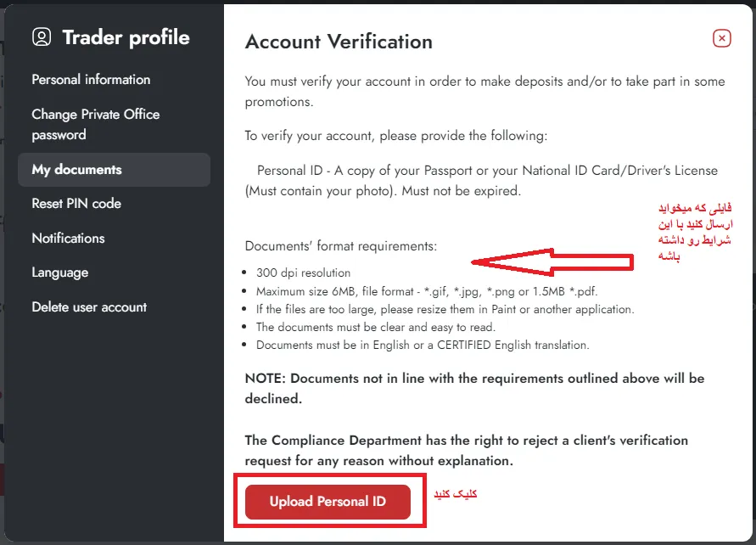
Task: Click the Maximum size 6MB requirement line
Action: [x=433, y=291]
